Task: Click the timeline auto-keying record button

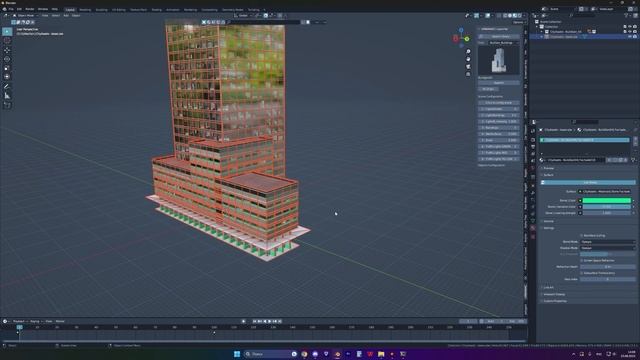Action: pos(244,321)
